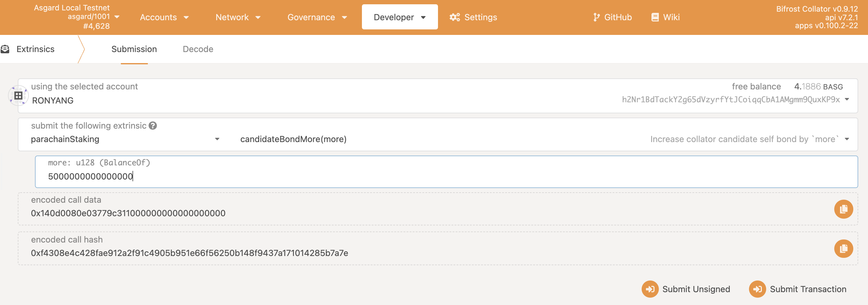The width and height of the screenshot is (868, 305).
Task: Click the Accounts menu caret
Action: point(186,17)
